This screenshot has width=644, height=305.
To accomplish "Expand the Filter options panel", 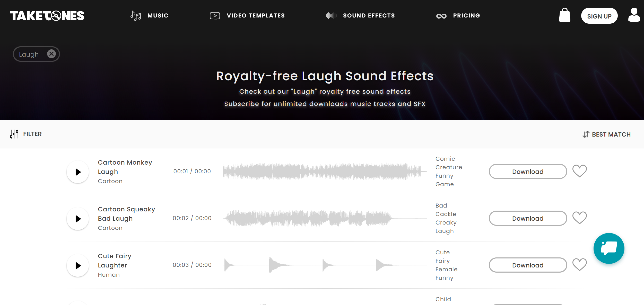I will pos(26,134).
